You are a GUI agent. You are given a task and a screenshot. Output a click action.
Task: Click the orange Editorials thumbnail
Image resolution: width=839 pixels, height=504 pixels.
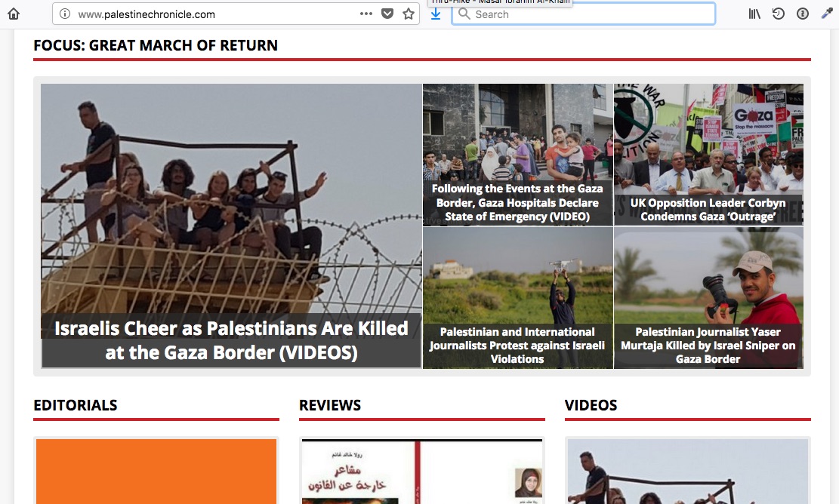pos(156,471)
